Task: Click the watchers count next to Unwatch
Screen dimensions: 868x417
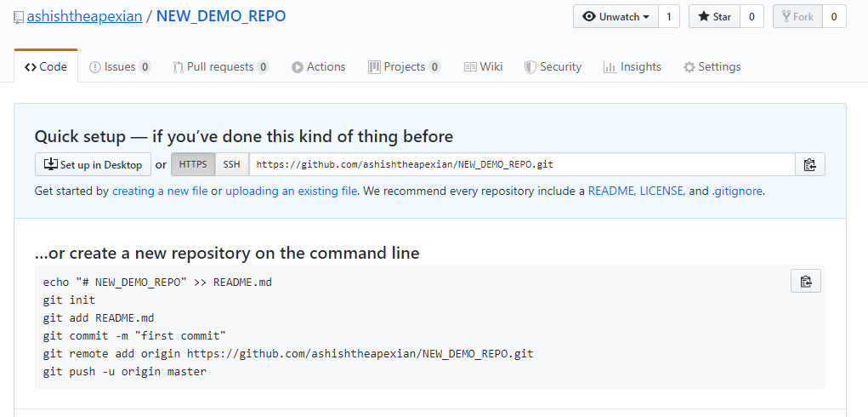Action: pyautogui.click(x=668, y=17)
